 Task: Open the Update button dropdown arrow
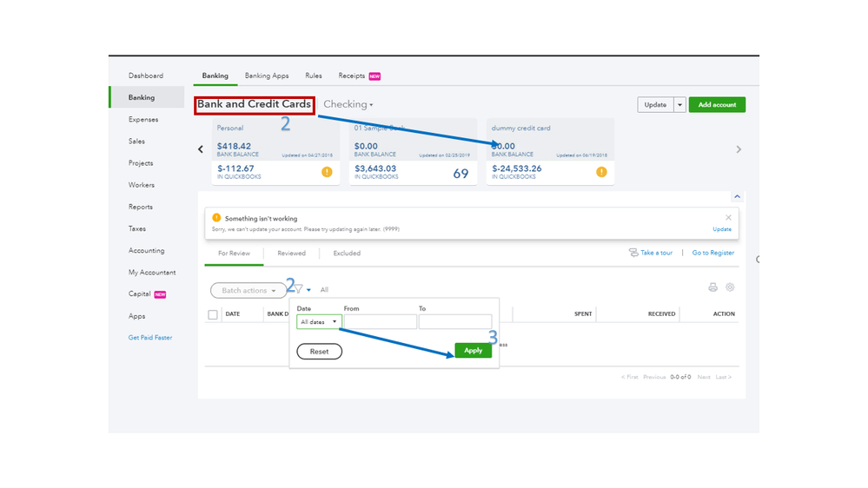[679, 104]
